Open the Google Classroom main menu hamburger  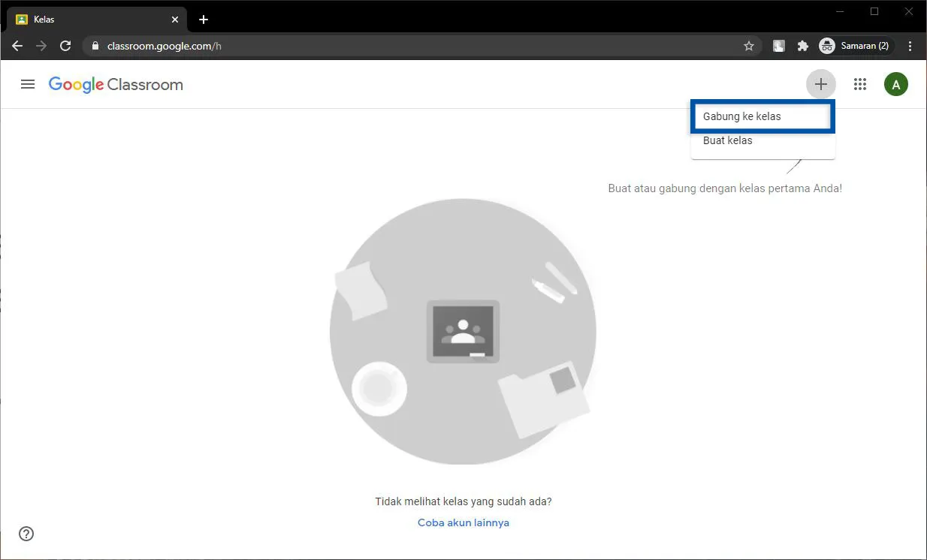(28, 84)
